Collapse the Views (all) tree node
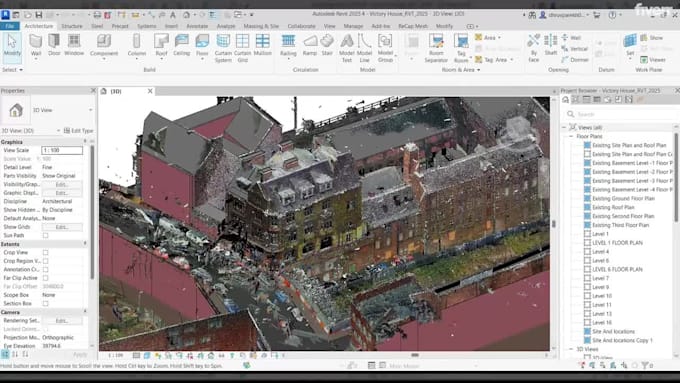The image size is (680, 383). pos(564,128)
